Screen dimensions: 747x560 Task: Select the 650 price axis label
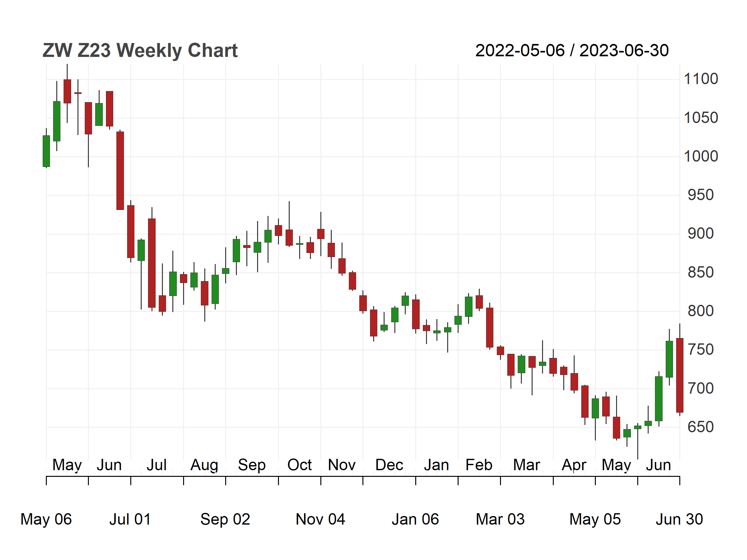[x=701, y=427]
